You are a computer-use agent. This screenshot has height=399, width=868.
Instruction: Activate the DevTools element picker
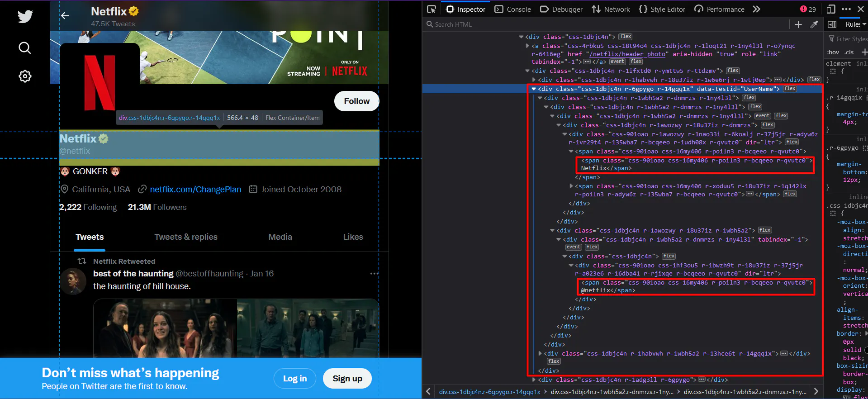tap(432, 9)
